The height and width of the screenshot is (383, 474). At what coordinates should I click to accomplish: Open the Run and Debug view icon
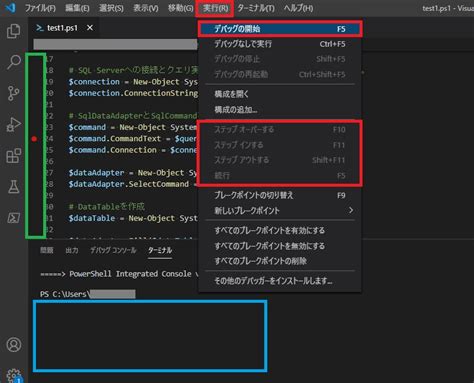point(14,124)
